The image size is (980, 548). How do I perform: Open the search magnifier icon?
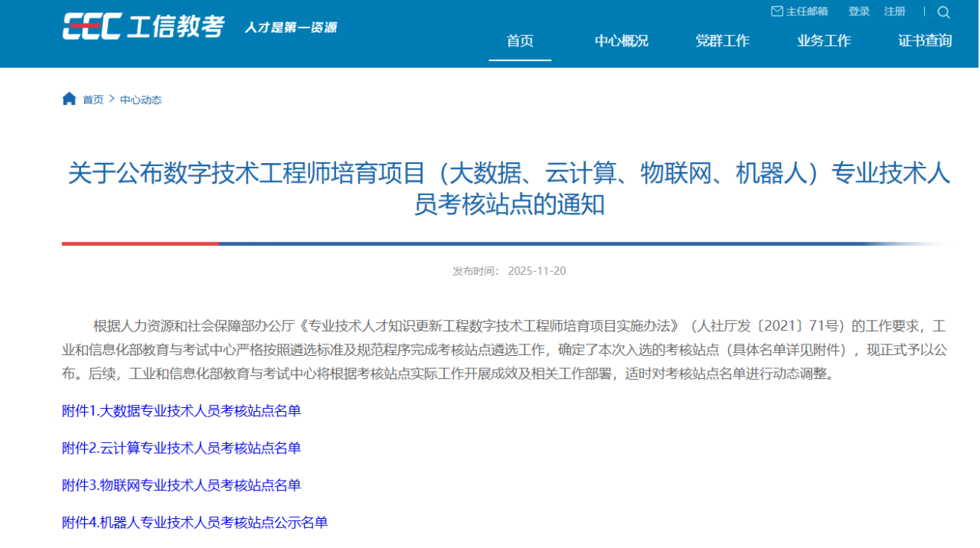coord(943,12)
